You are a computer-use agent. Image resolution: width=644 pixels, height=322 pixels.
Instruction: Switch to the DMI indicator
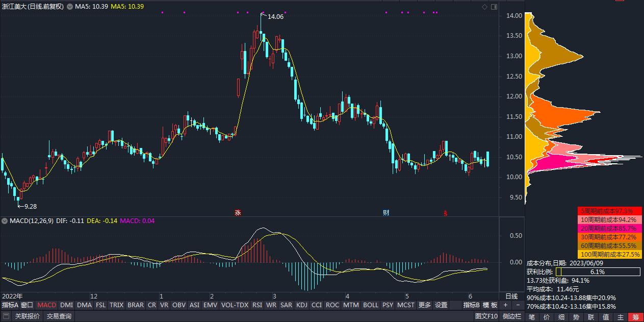(x=66, y=305)
